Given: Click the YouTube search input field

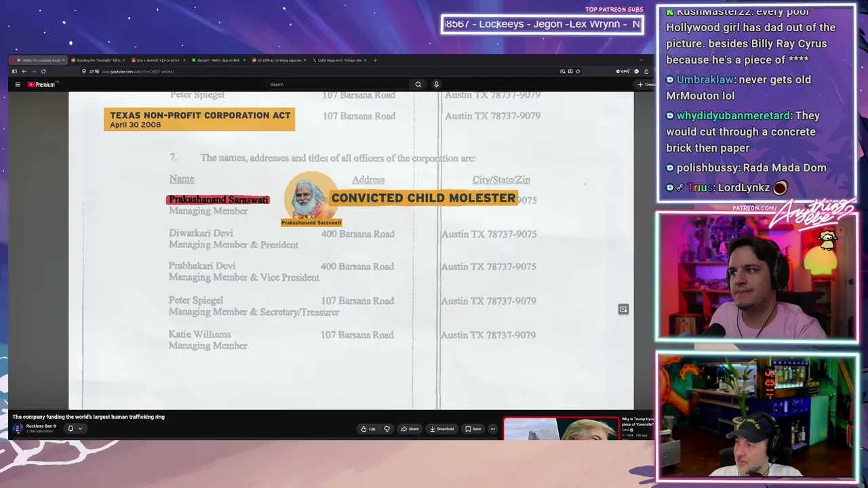Looking at the screenshot, I should click(339, 85).
